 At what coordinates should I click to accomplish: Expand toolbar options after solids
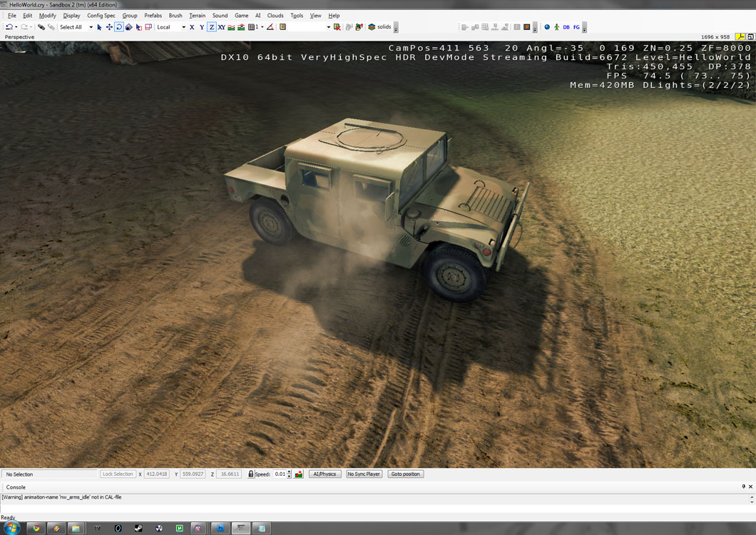click(396, 28)
